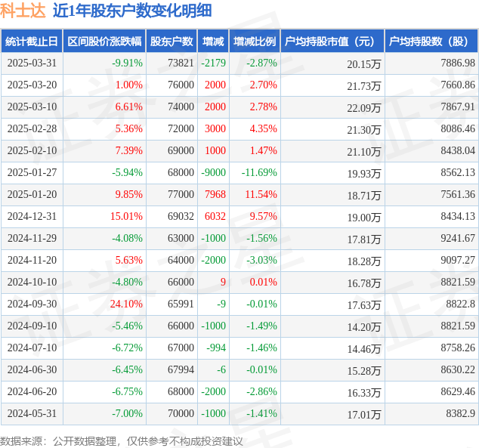Select the date cell 2025-02-28
The image size is (479, 448).
pos(32,128)
